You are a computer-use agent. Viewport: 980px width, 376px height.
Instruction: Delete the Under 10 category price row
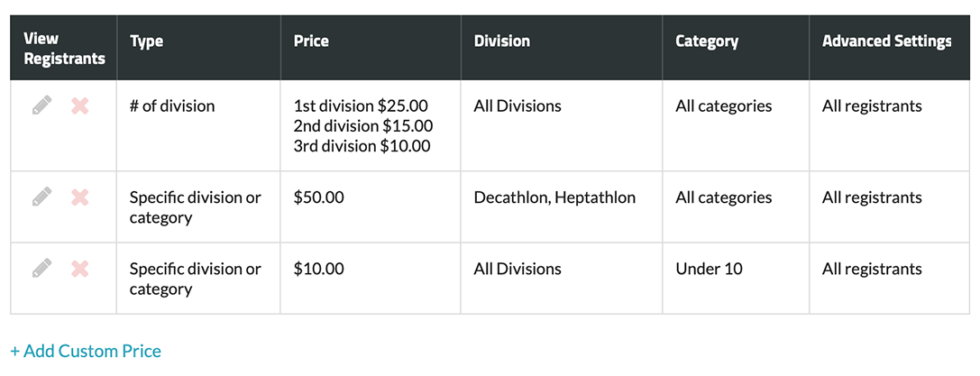(79, 268)
